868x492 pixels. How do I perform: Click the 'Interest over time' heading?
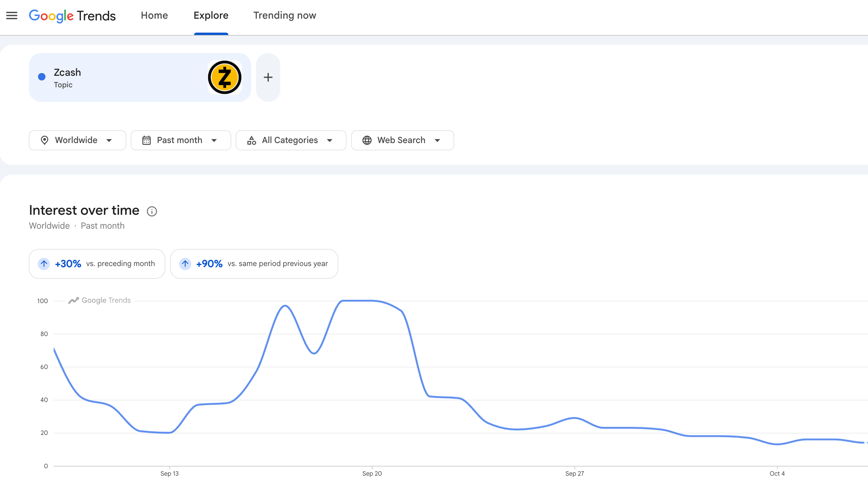point(84,210)
